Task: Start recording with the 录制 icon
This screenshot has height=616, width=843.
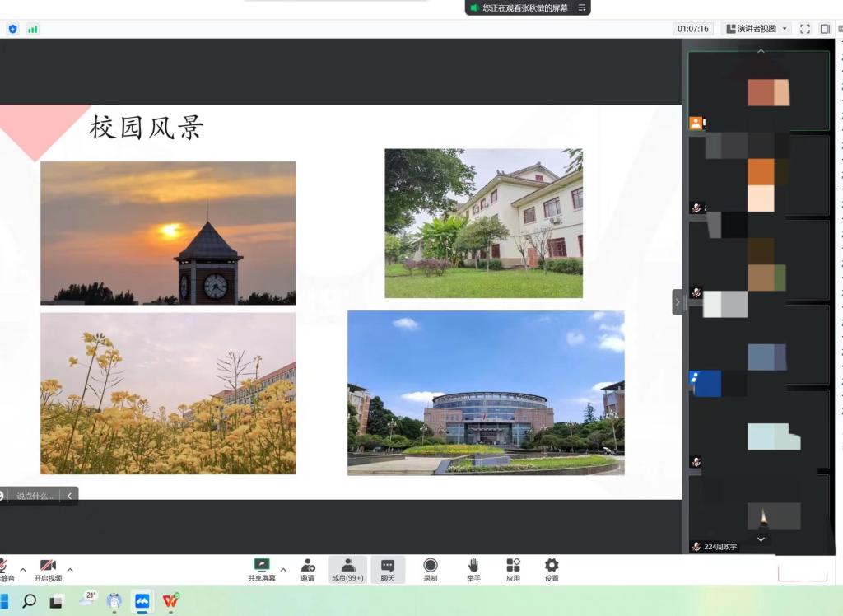Action: click(x=430, y=568)
